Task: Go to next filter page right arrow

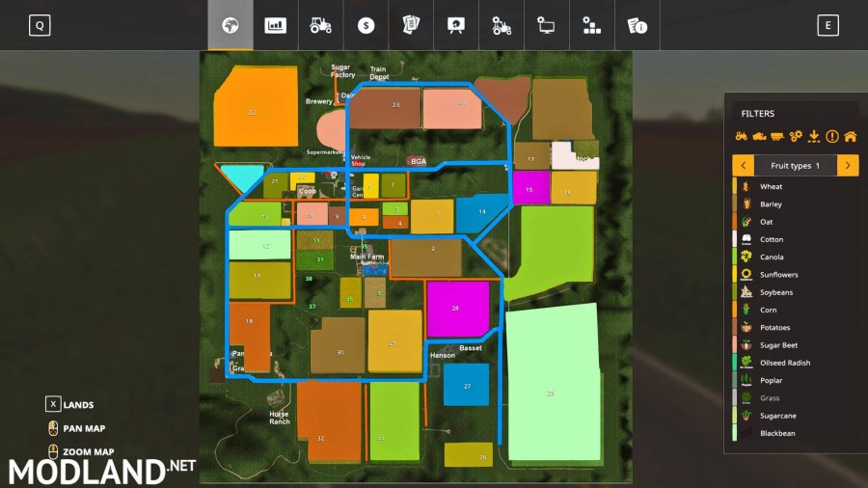Action: coord(848,166)
